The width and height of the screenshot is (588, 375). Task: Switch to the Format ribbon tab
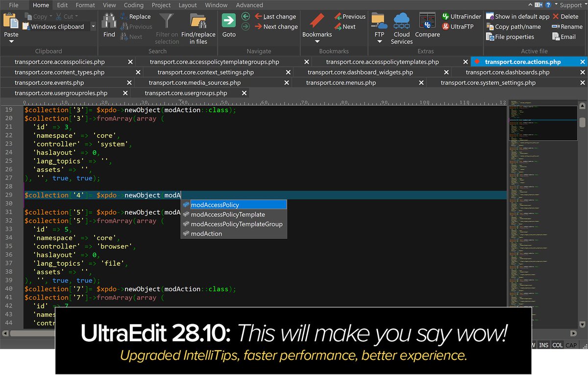(85, 5)
